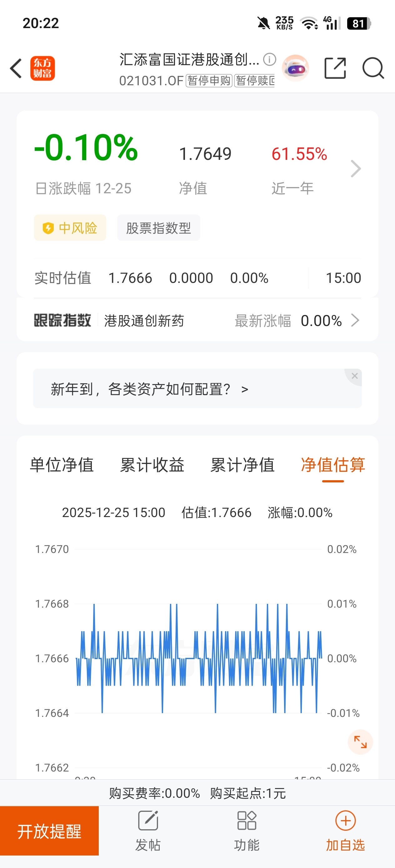
Task: Tap the share icon in header
Action: pyautogui.click(x=335, y=68)
